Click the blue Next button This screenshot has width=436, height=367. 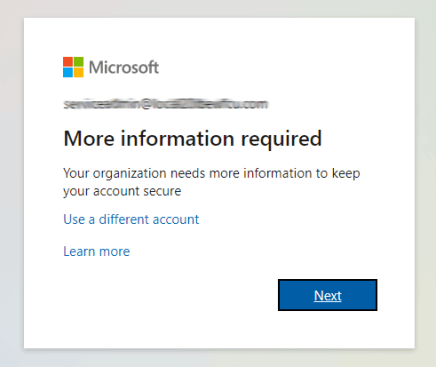click(328, 295)
